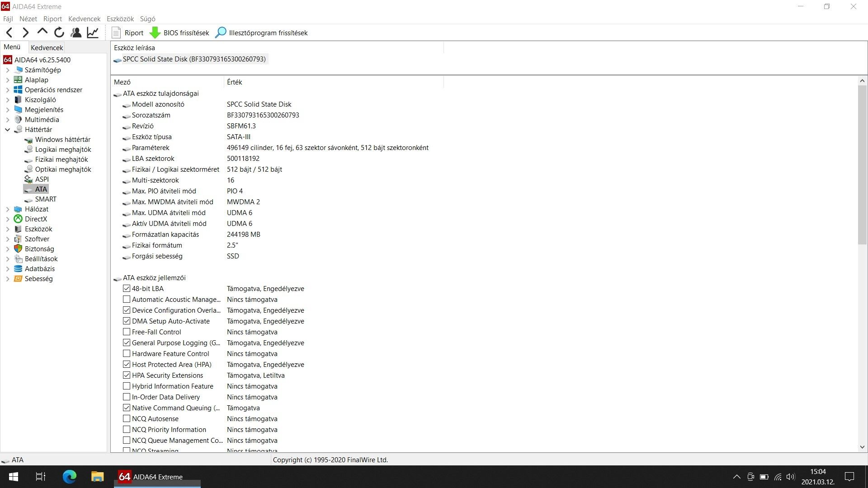Click the back navigation arrow
This screenshot has width=868, height=488.
click(x=9, y=33)
